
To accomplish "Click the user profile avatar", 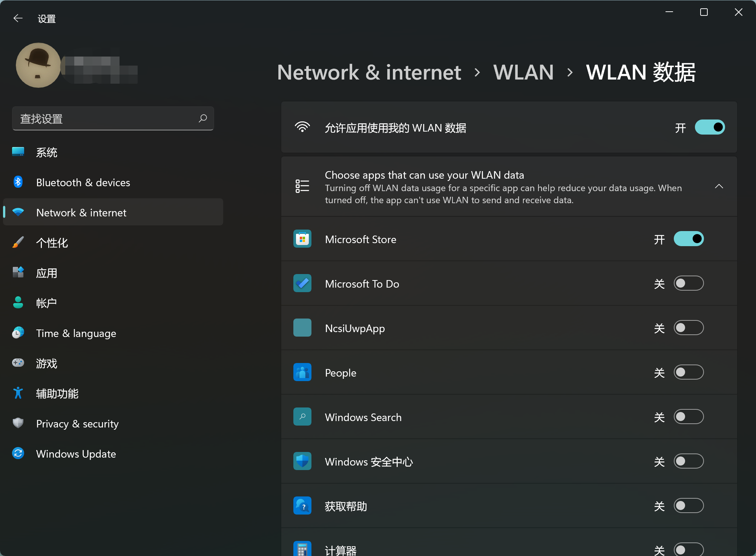I will pyautogui.click(x=38, y=65).
